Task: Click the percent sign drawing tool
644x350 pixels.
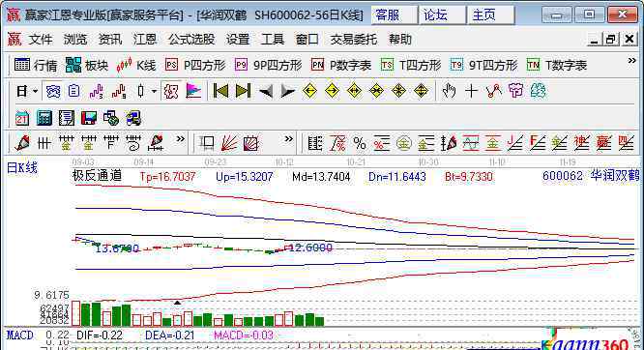Action: pyautogui.click(x=360, y=143)
